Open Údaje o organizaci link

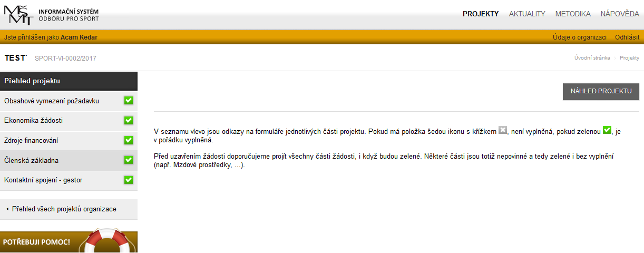580,37
